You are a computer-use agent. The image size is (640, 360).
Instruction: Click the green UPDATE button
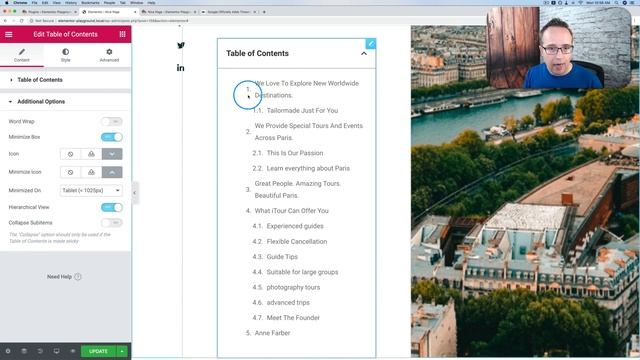[98, 351]
